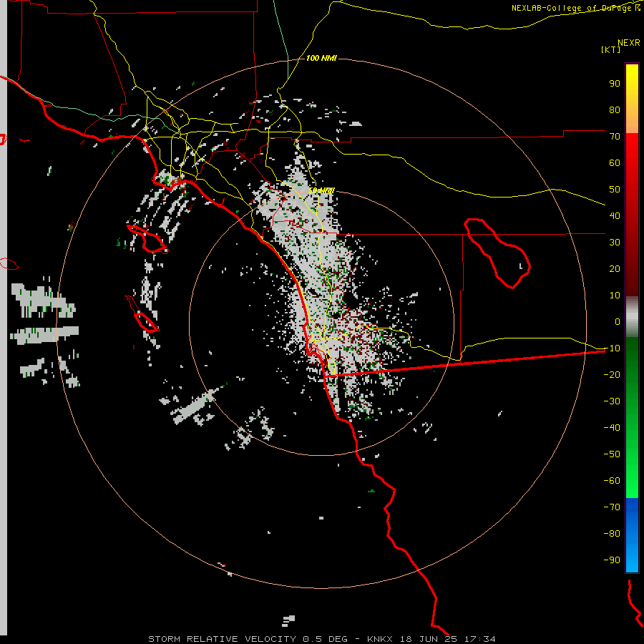The height and width of the screenshot is (644, 644).
Task: Click the 0 value on the velocity scale
Action: coord(618,322)
